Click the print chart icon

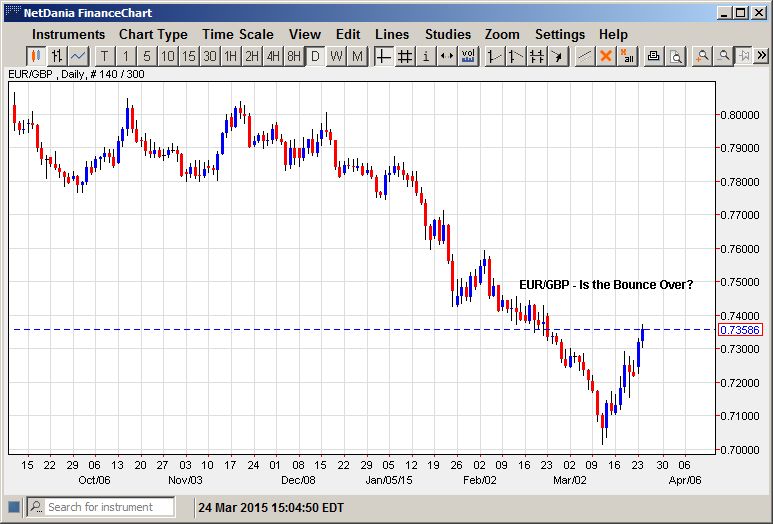coord(654,56)
